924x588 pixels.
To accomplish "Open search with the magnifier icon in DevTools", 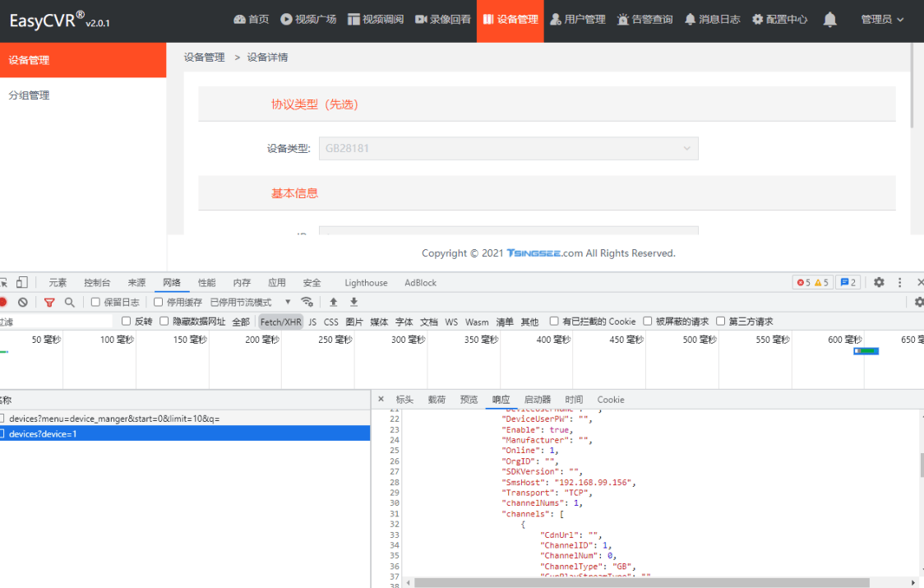I will (70, 303).
